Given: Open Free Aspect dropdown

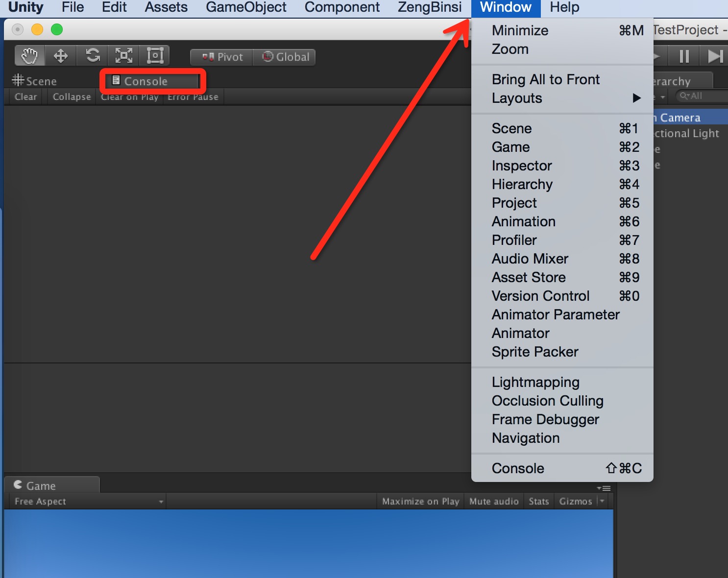Looking at the screenshot, I should tap(88, 501).
